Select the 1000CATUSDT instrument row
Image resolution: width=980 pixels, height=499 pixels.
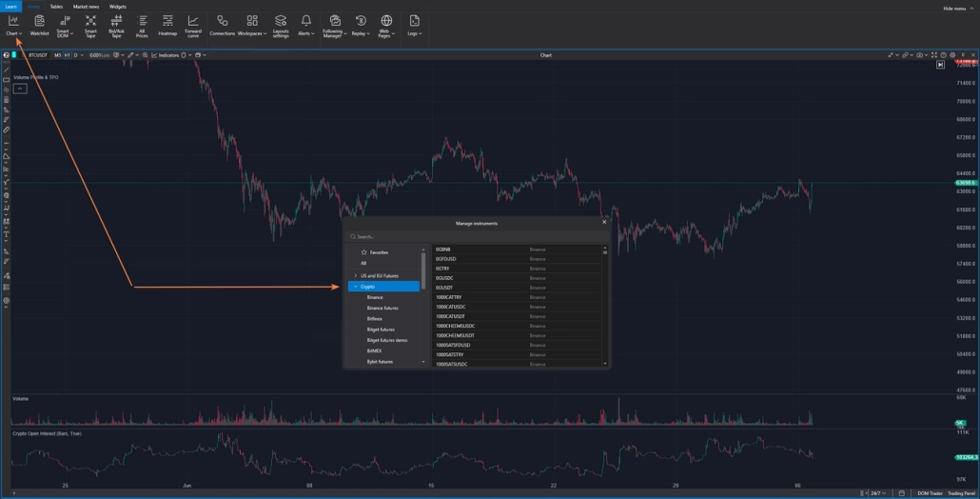pyautogui.click(x=517, y=316)
